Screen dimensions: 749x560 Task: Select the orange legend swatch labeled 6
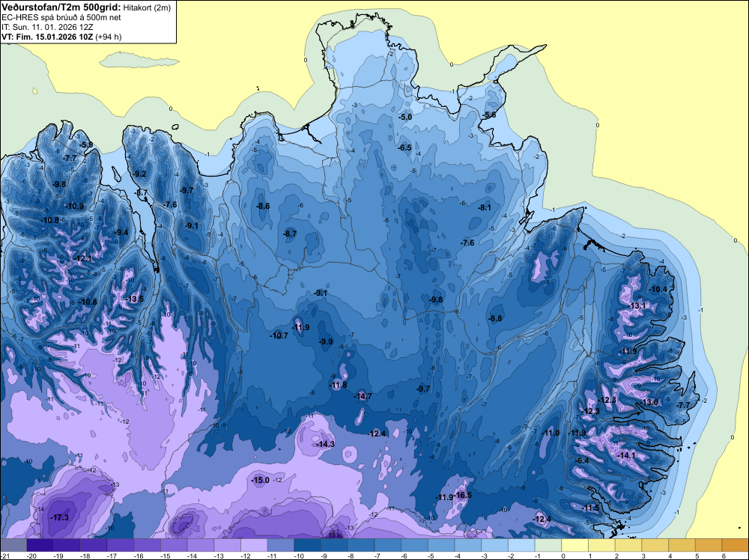click(735, 545)
